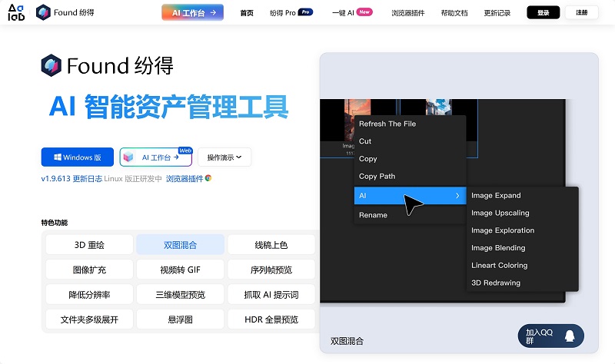
Task: Select the 文件夹多级展开 feature
Action: 89,319
